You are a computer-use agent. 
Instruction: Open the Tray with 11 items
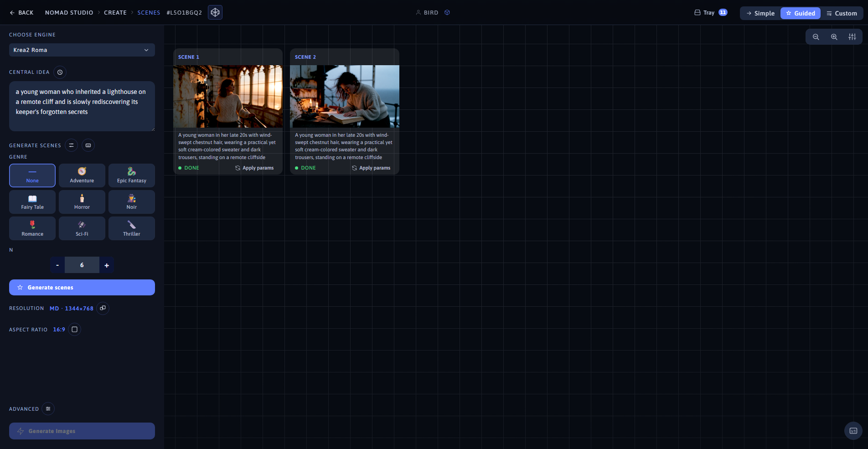click(711, 13)
